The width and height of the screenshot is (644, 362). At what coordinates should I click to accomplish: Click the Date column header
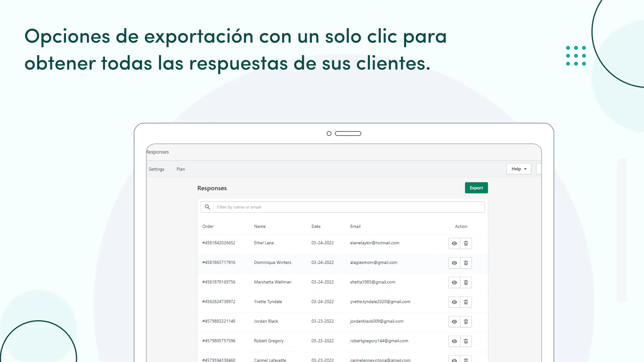pyautogui.click(x=316, y=226)
